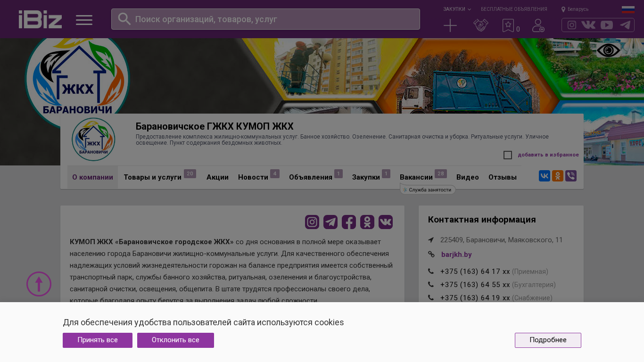Choose region Беларусь selector

point(575,9)
